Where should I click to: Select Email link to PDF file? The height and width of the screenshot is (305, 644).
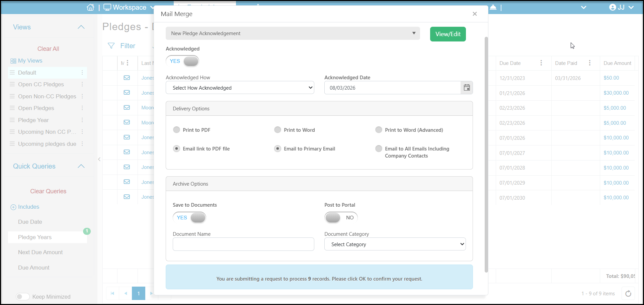tap(176, 148)
